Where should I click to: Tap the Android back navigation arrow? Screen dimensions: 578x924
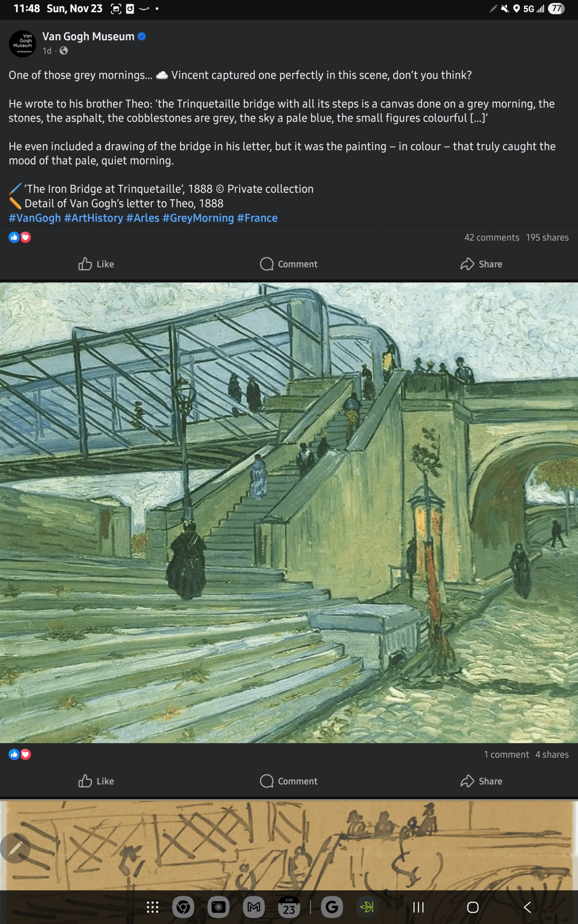coord(527,907)
